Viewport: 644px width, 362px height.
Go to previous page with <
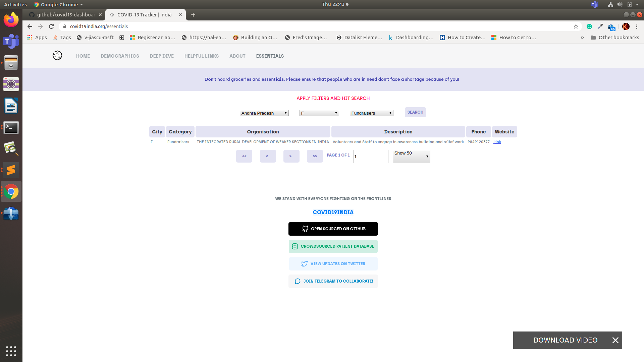[268, 156]
